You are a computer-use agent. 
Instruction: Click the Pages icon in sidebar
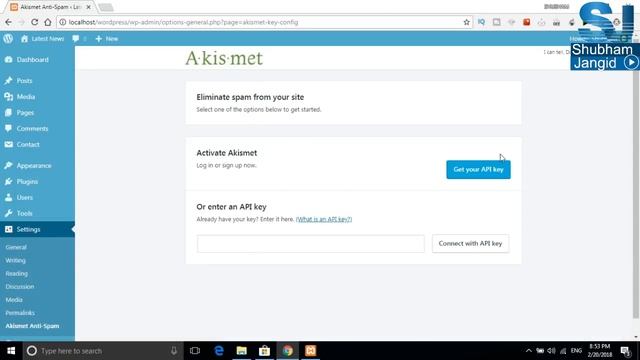click(9, 113)
